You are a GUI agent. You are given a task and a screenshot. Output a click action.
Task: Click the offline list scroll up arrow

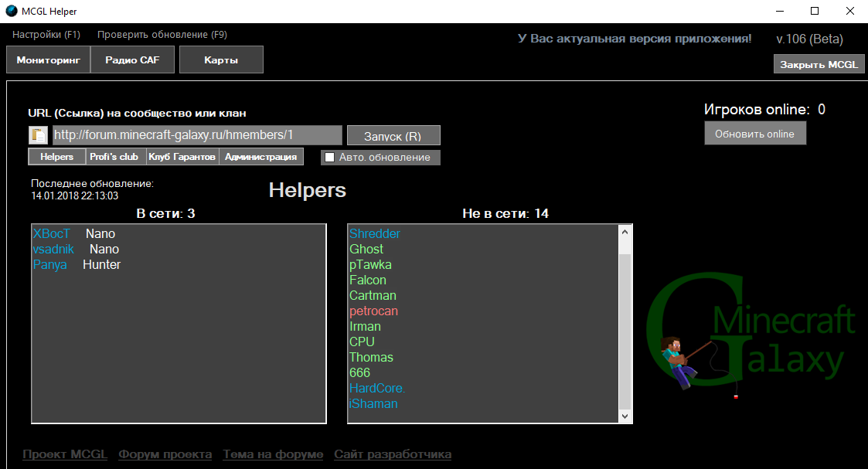(625, 233)
